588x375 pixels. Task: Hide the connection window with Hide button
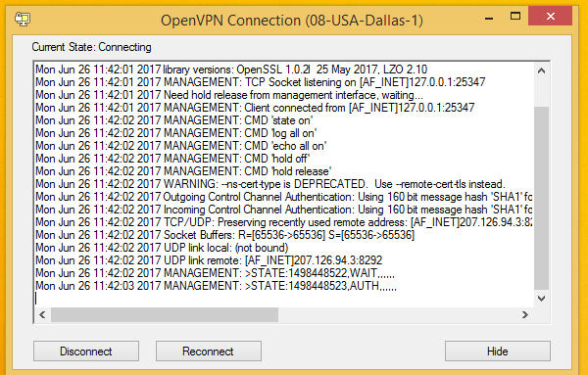click(x=498, y=352)
